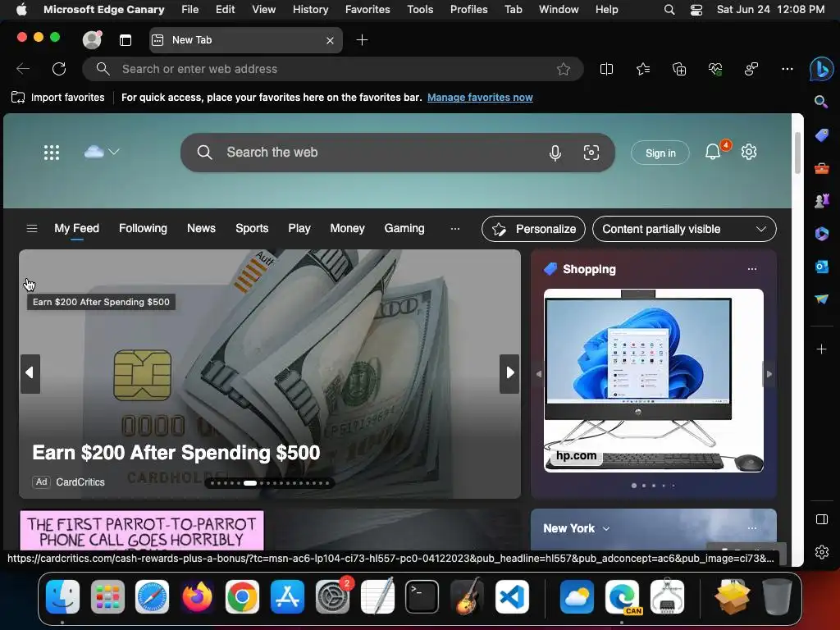Open the History menu
840x630 pixels.
click(310, 10)
